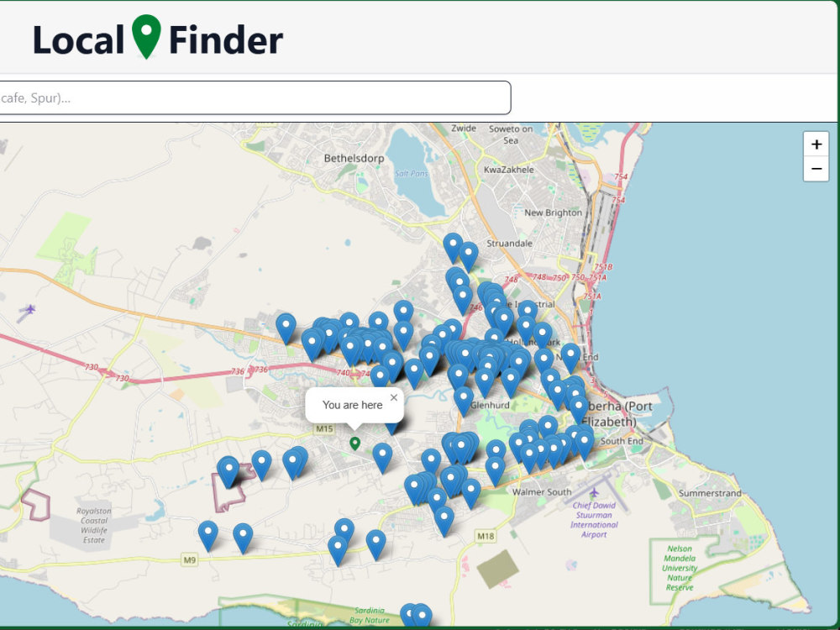The image size is (840, 630).
Task: Select the blue marker nearest Royalston Coastal Wildlife Estate
Action: [x=207, y=535]
